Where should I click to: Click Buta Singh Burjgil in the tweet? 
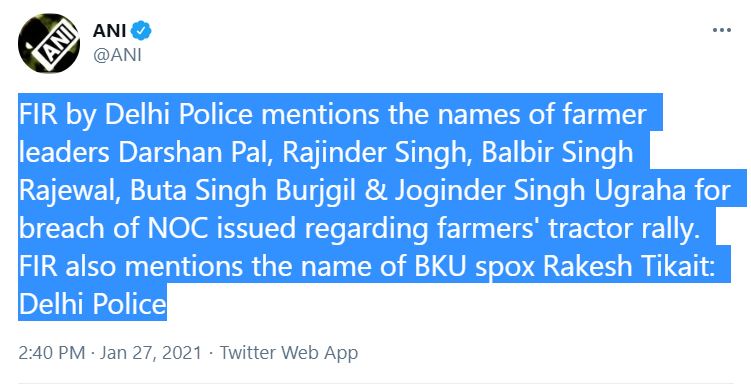tap(243, 190)
